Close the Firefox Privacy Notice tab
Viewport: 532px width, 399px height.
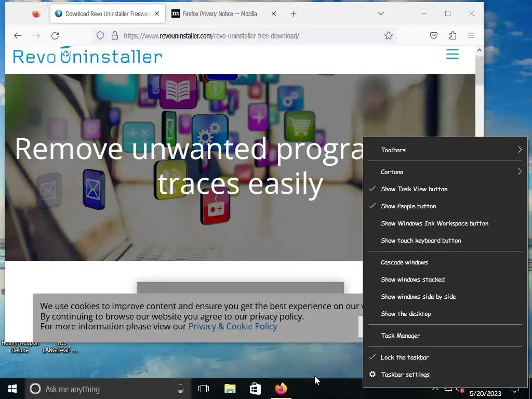coord(273,14)
